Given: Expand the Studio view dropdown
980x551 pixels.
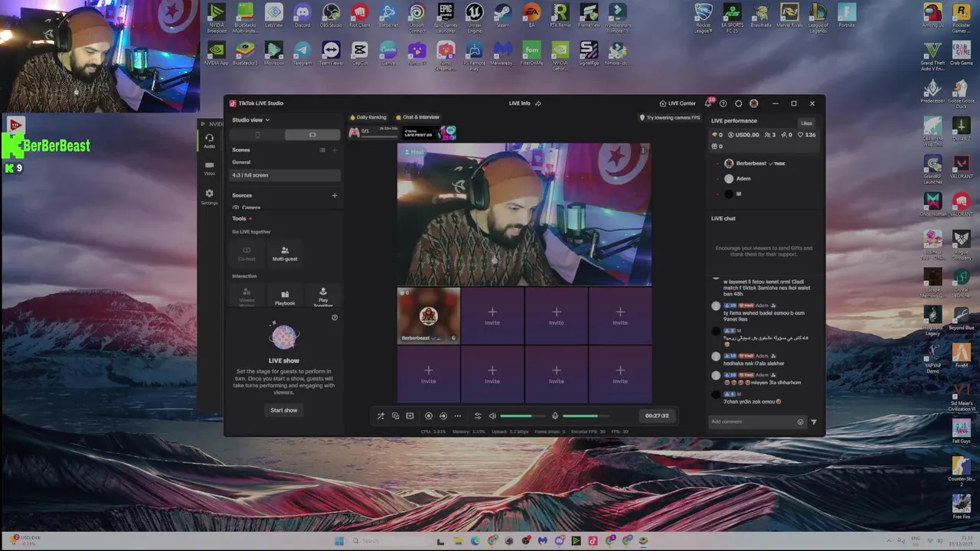Looking at the screenshot, I should click(x=251, y=120).
